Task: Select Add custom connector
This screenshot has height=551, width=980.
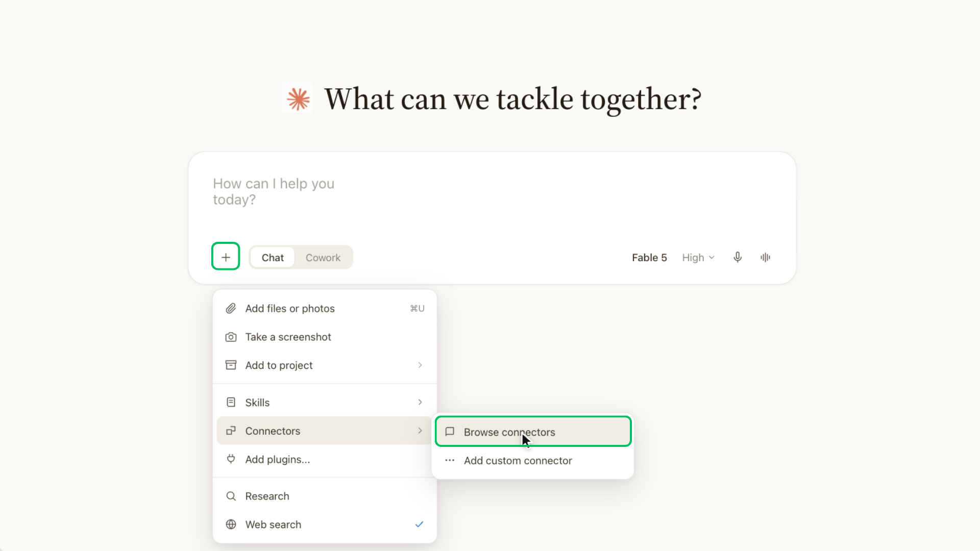Action: pyautogui.click(x=533, y=460)
